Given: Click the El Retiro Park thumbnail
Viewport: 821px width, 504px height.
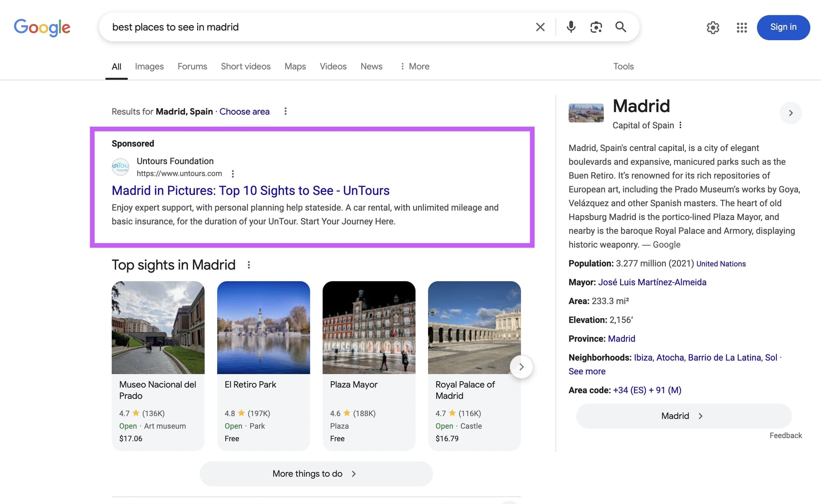Looking at the screenshot, I should pyautogui.click(x=264, y=327).
